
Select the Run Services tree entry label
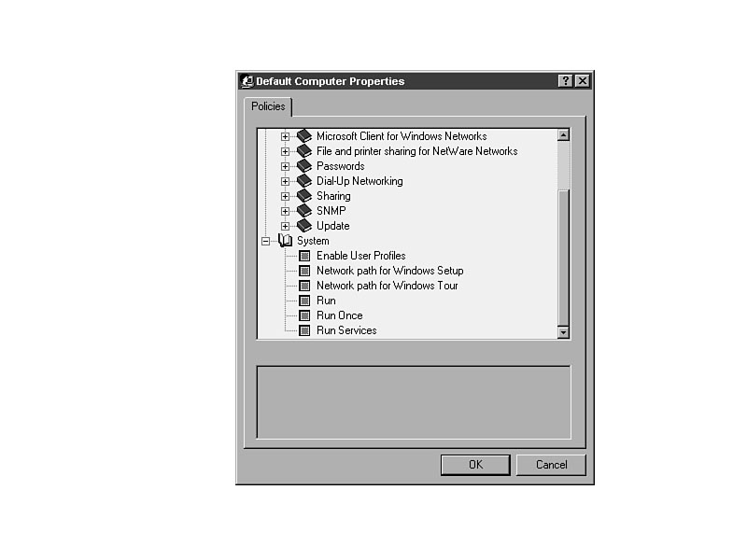[346, 330]
